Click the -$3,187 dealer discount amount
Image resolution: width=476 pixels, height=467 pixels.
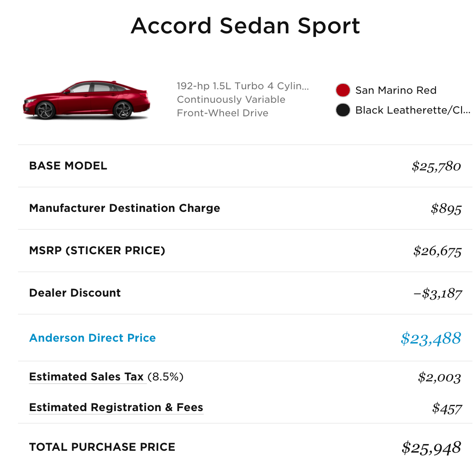[437, 293]
